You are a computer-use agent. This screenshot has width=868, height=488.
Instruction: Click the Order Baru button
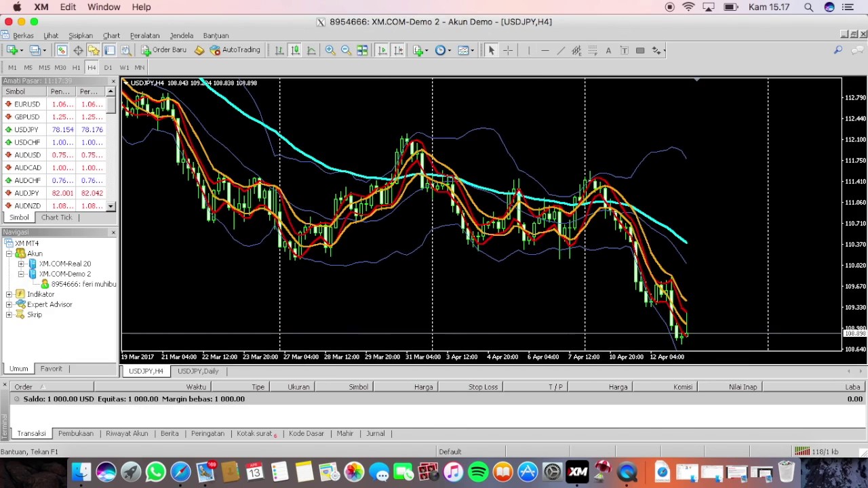[x=163, y=50]
